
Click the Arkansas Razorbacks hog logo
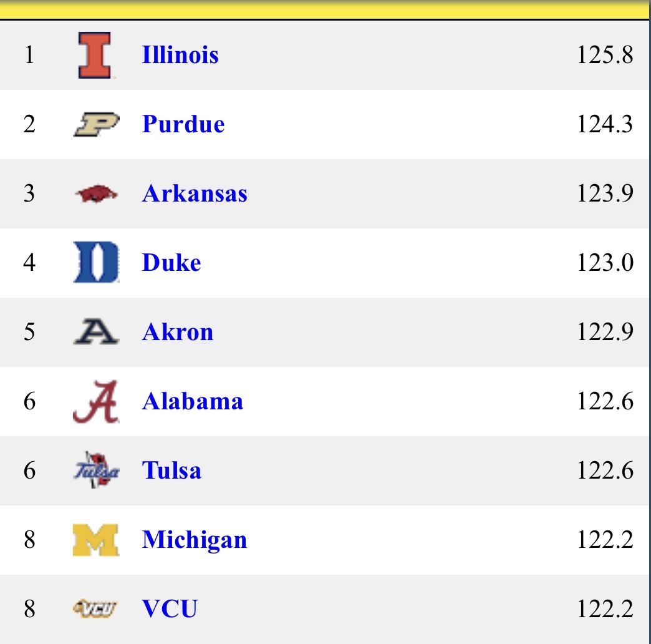point(95,194)
